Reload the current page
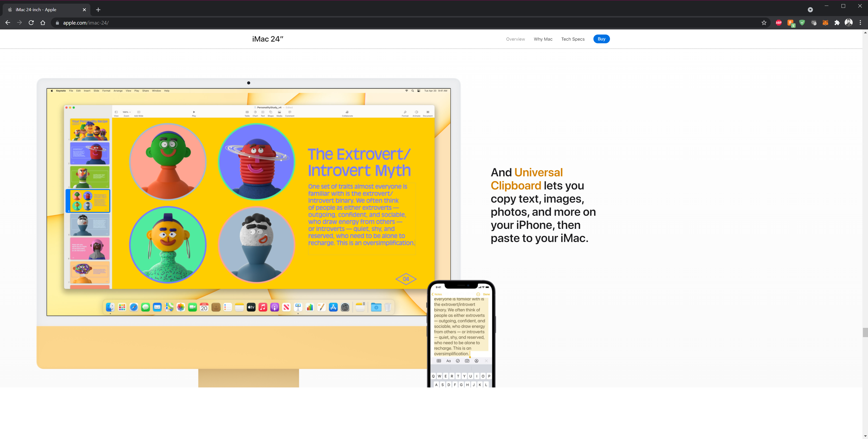868x439 pixels. tap(31, 23)
